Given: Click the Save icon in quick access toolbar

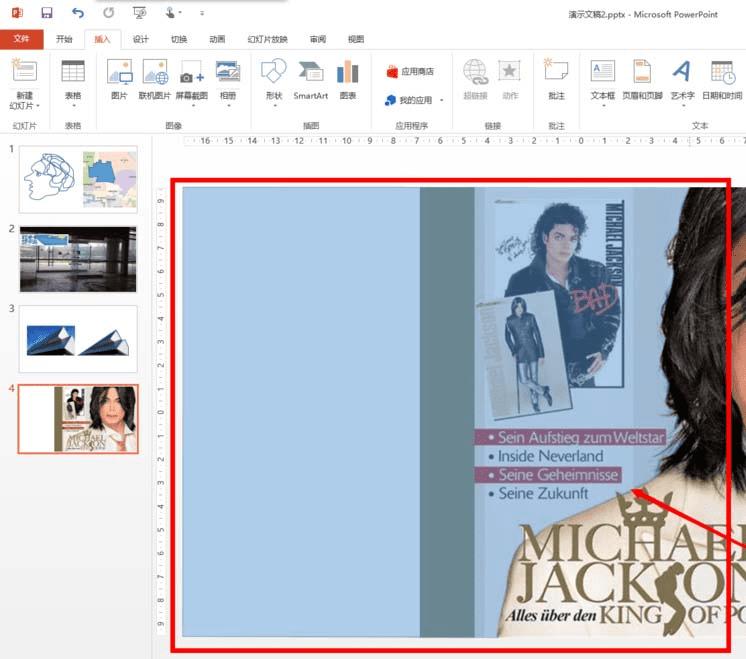Looking at the screenshot, I should point(47,13).
